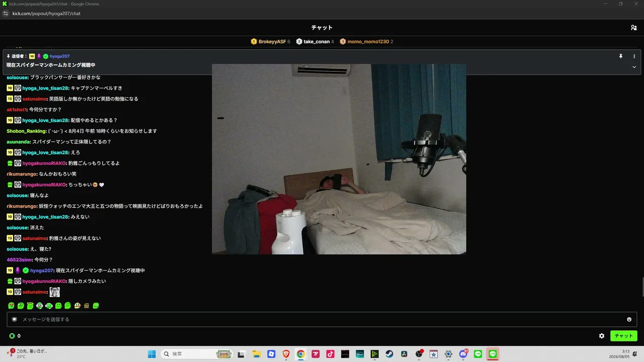The image size is (644, 362).
Task: Click message 隠しカメラみたい
Action: coord(87,282)
